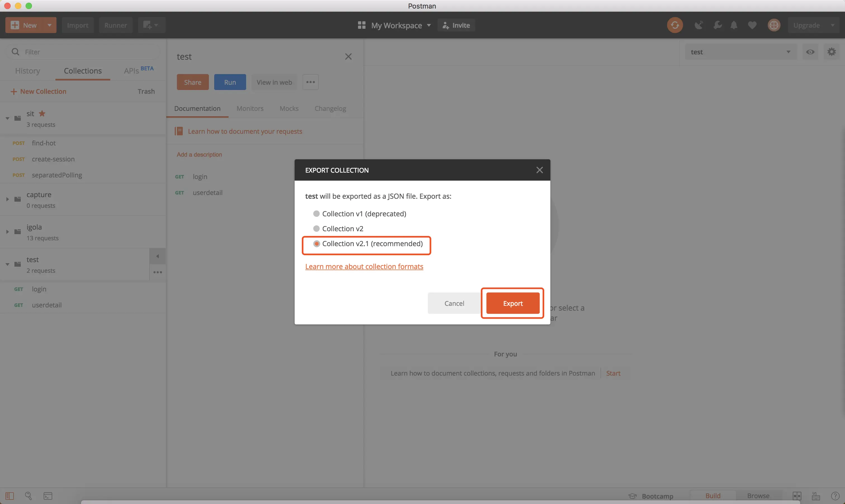This screenshot has width=845, height=504.
Task: Expand the igola collection folder
Action: pyautogui.click(x=8, y=232)
